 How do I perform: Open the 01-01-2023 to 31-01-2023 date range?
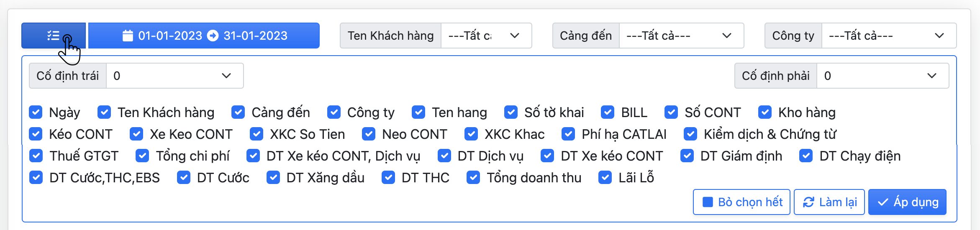tap(204, 36)
